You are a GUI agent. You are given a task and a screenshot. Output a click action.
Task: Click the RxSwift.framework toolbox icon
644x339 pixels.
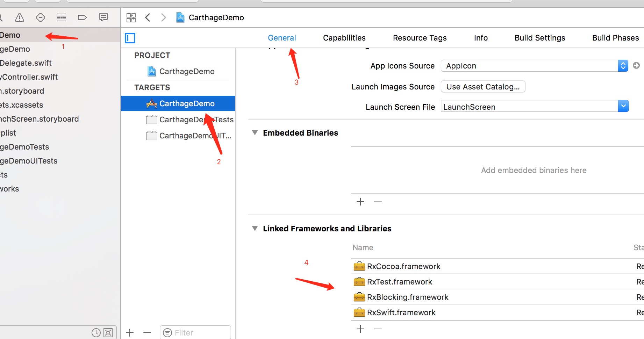coord(359,312)
